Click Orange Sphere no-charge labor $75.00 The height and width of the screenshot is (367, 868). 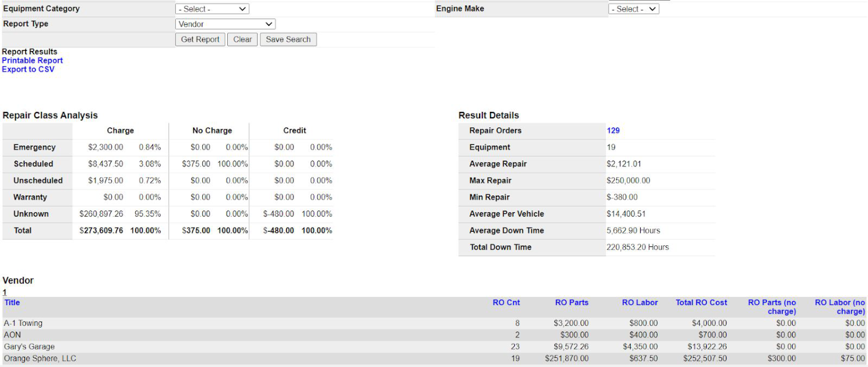click(854, 358)
